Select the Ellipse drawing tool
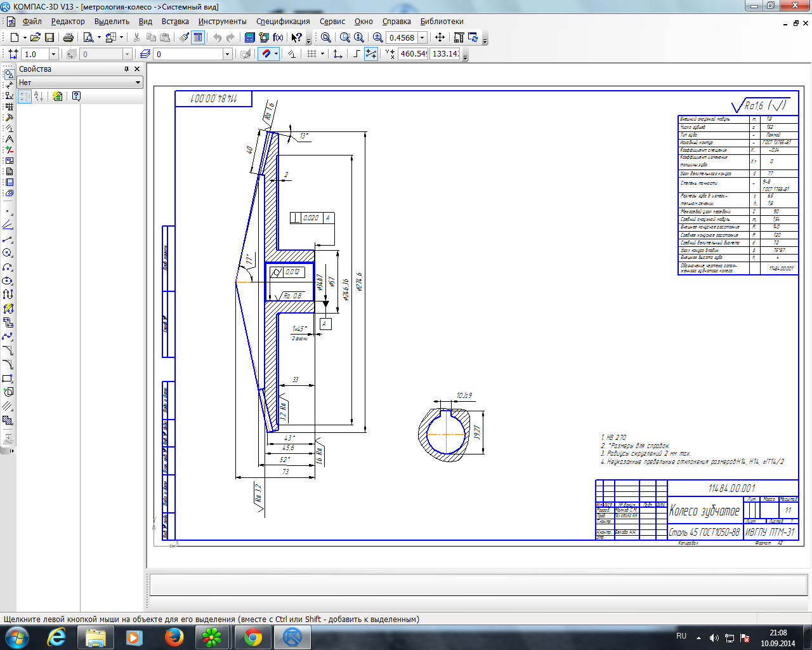 8,281
